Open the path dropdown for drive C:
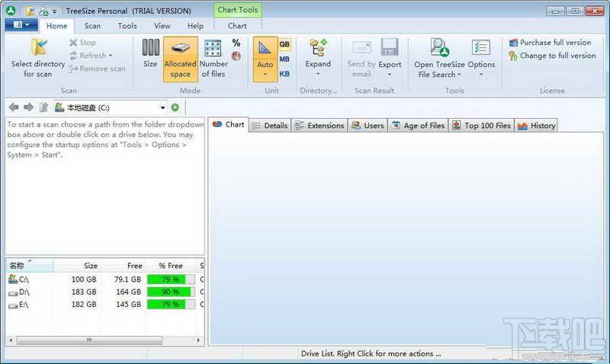610x364 pixels. point(162,107)
